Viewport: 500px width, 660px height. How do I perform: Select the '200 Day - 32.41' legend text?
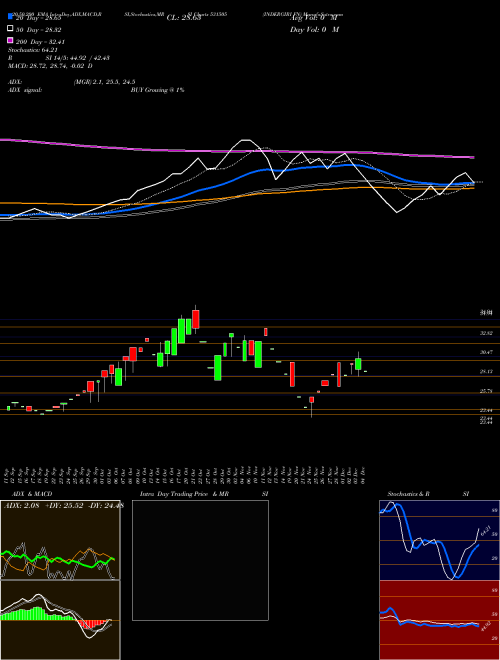pos(40,42)
